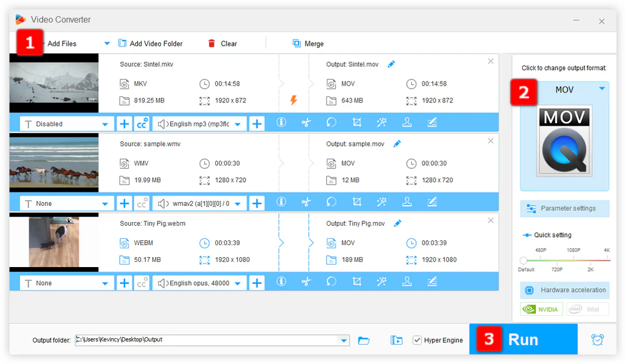This screenshot has width=626, height=364.
Task: Choose the MOV QuickTime format image
Action: [x=564, y=141]
